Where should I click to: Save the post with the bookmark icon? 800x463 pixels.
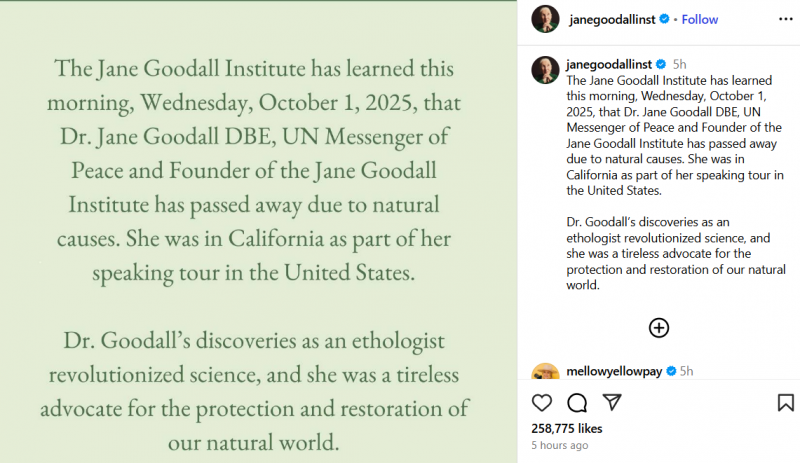tap(785, 403)
